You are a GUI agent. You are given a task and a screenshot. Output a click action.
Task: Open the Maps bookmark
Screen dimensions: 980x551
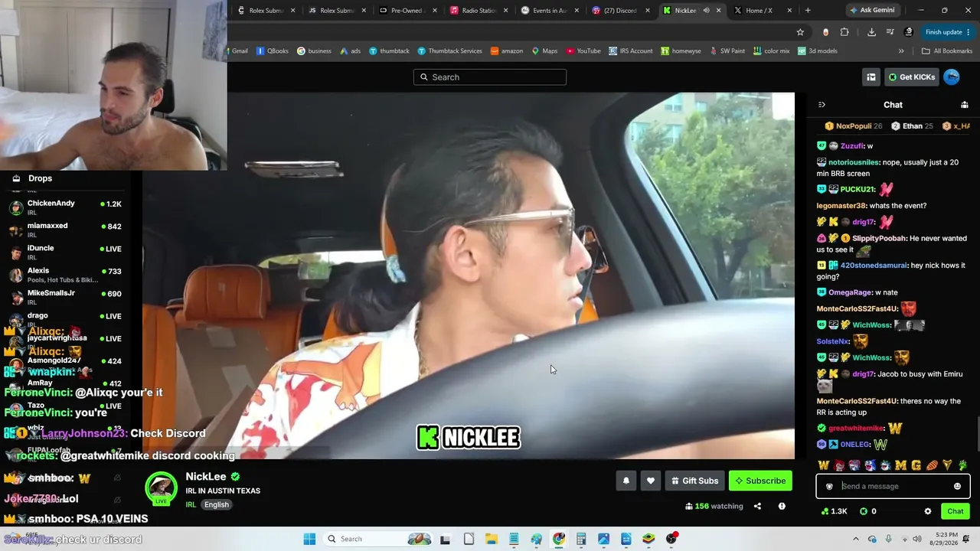[544, 51]
